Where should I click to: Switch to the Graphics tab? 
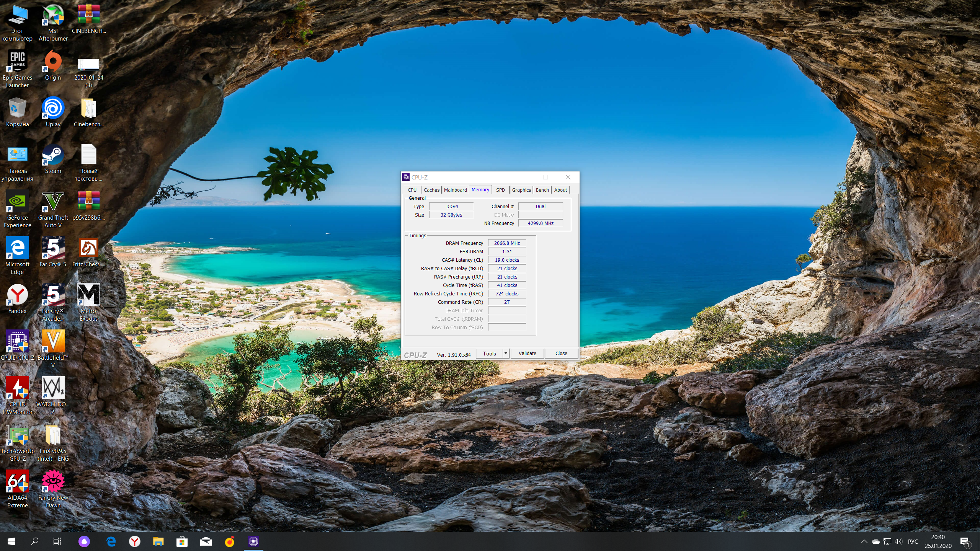click(x=521, y=190)
